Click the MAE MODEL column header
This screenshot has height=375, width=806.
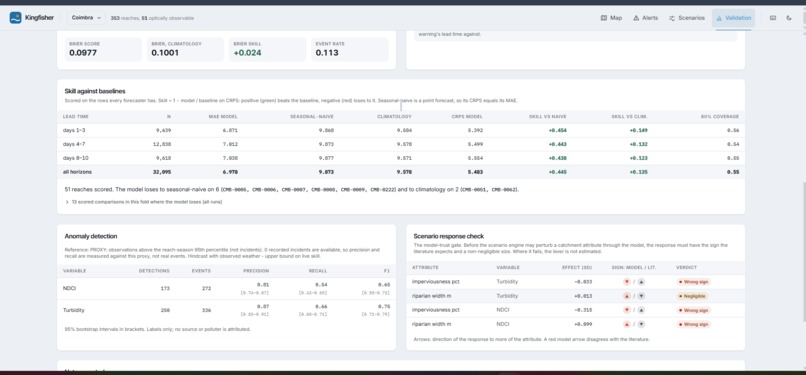click(222, 117)
